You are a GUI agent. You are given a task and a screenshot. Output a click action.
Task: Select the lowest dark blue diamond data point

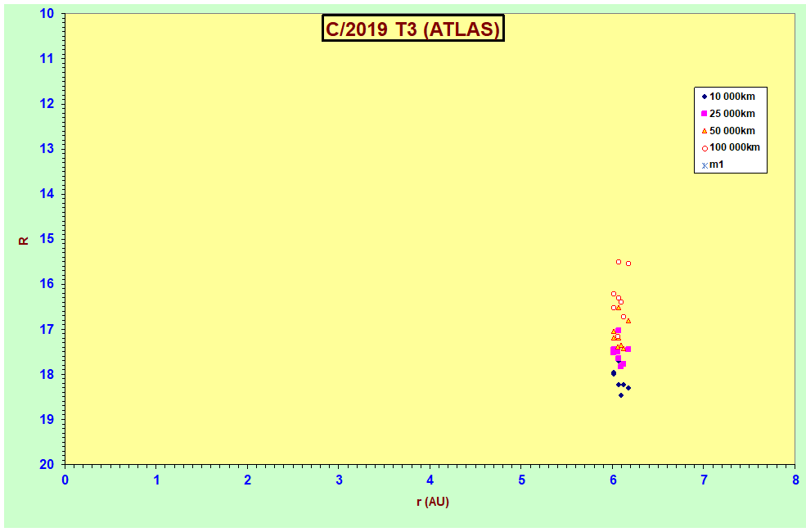click(x=621, y=395)
